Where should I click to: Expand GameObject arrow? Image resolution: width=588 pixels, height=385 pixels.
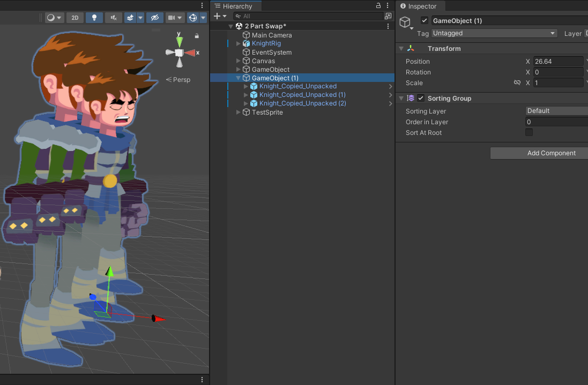click(x=238, y=69)
